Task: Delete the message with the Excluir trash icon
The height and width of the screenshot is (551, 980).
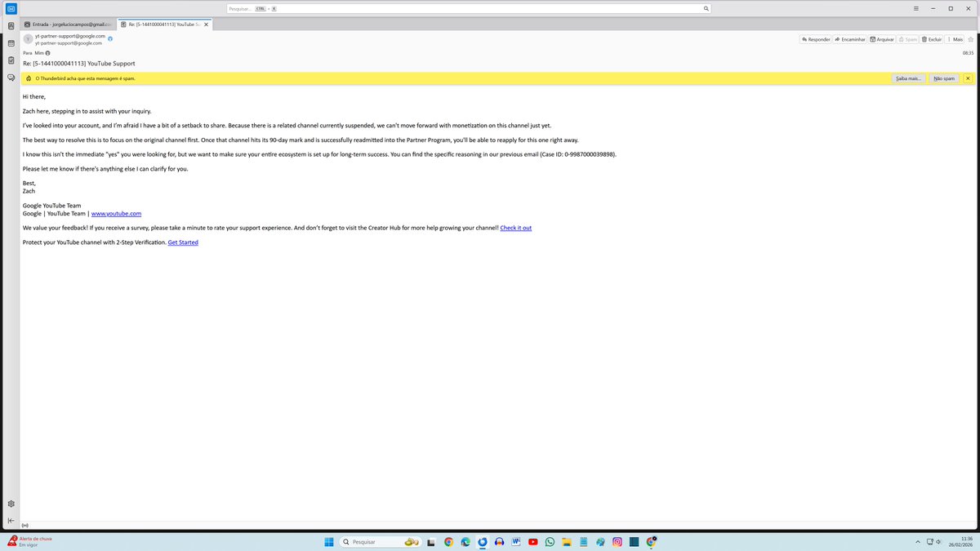Action: 930,38
